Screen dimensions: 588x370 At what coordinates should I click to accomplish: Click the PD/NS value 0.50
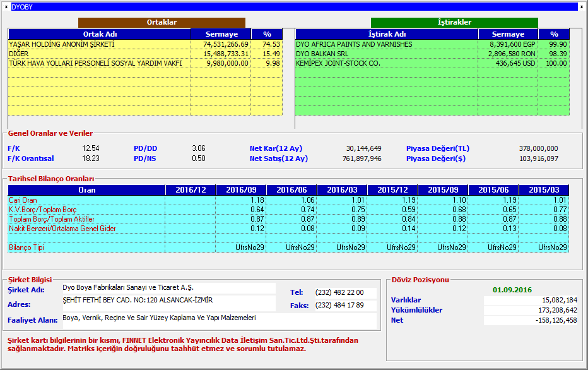(199, 158)
